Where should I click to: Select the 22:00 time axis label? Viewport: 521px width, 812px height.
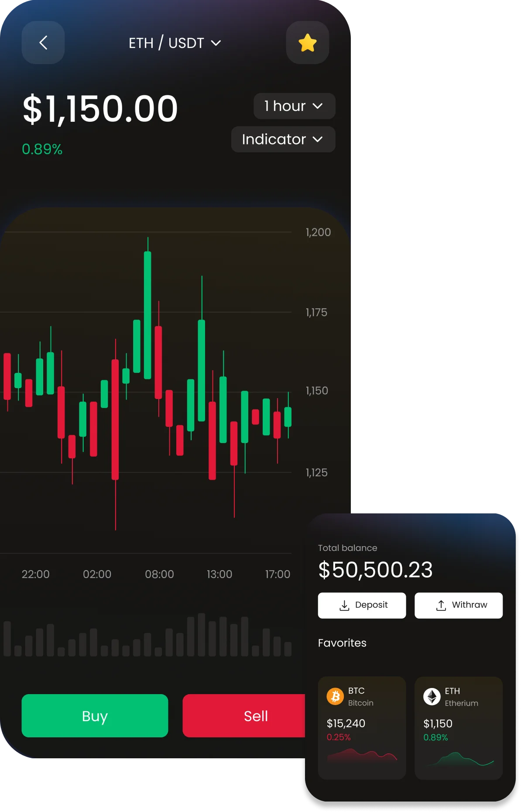[x=36, y=574]
